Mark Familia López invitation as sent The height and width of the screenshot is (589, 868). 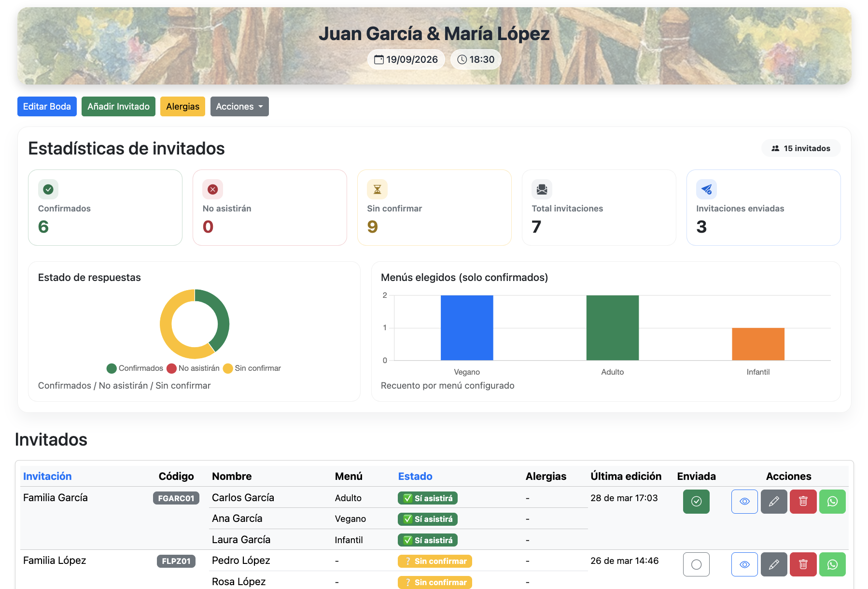coord(696,564)
